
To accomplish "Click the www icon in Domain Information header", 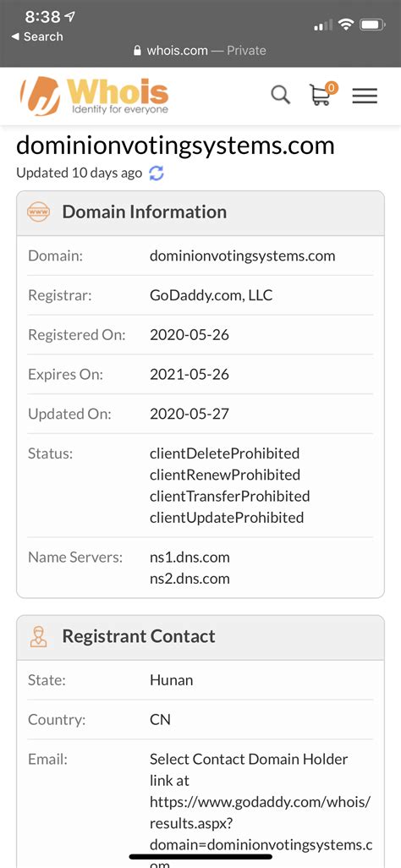I will [x=38, y=212].
